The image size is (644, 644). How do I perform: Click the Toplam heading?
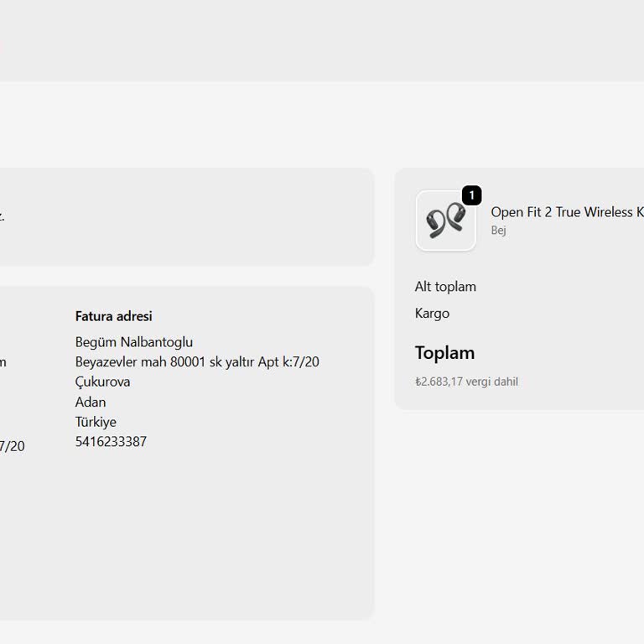444,353
